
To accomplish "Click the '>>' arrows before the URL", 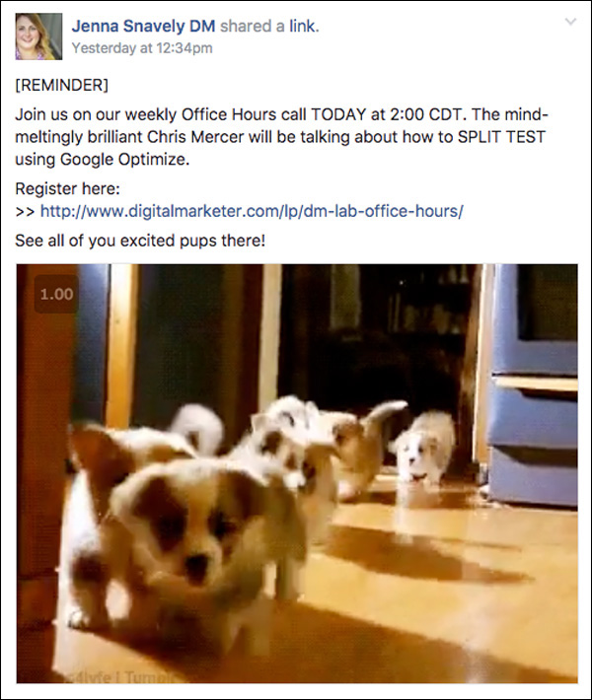I will click(x=25, y=212).
